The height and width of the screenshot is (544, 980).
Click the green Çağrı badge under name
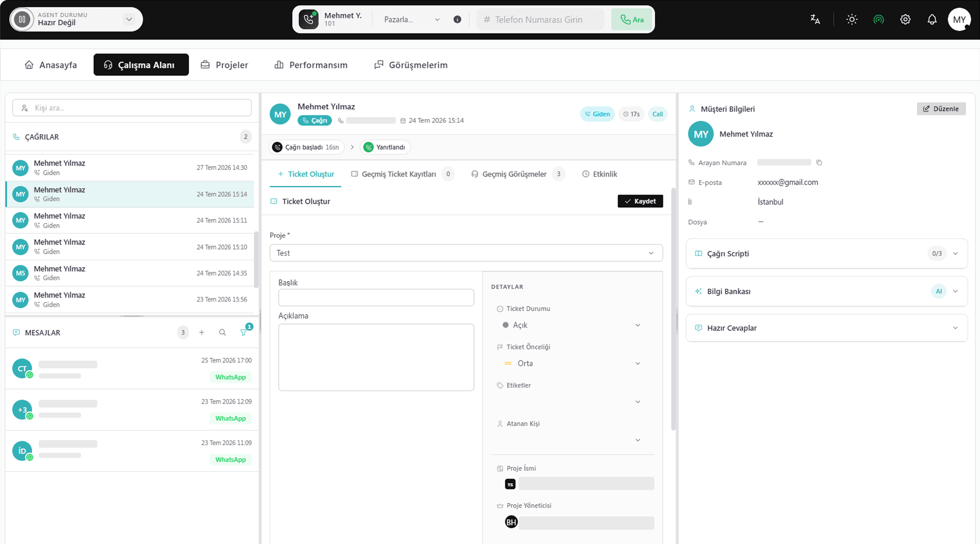(x=315, y=121)
